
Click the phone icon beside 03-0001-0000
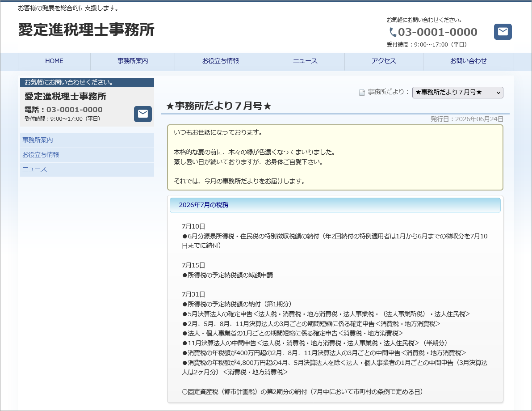coord(393,32)
